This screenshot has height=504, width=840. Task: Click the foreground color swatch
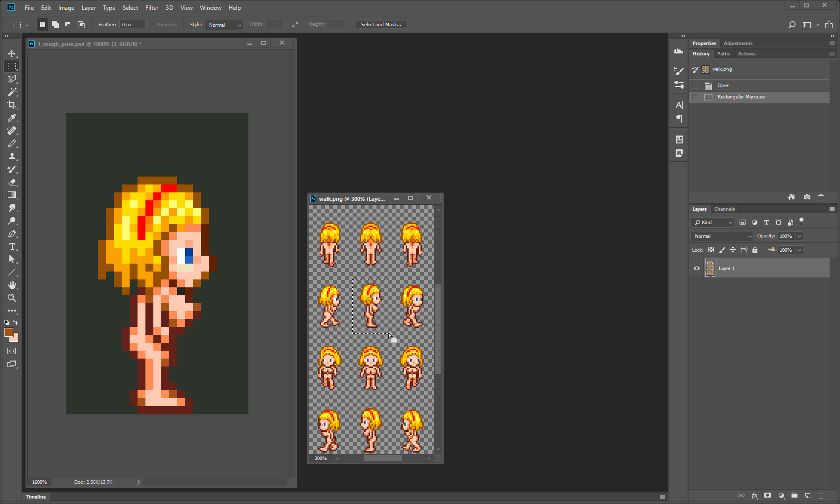click(9, 332)
